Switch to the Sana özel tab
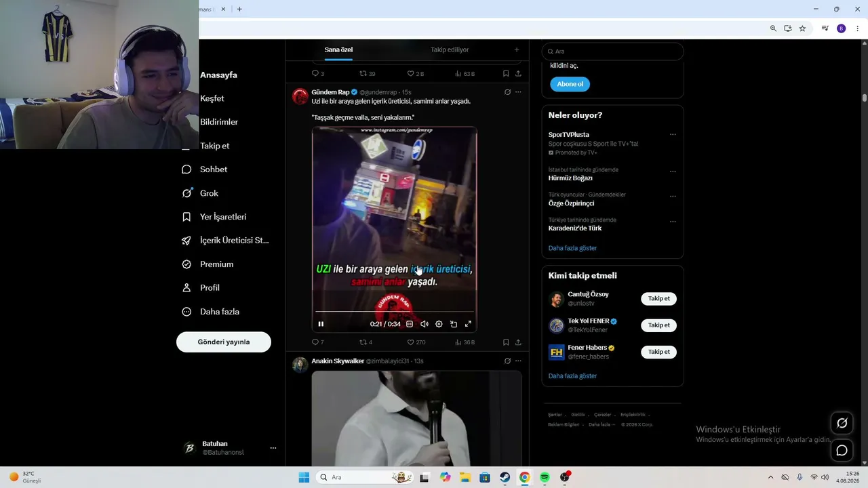 (x=338, y=49)
